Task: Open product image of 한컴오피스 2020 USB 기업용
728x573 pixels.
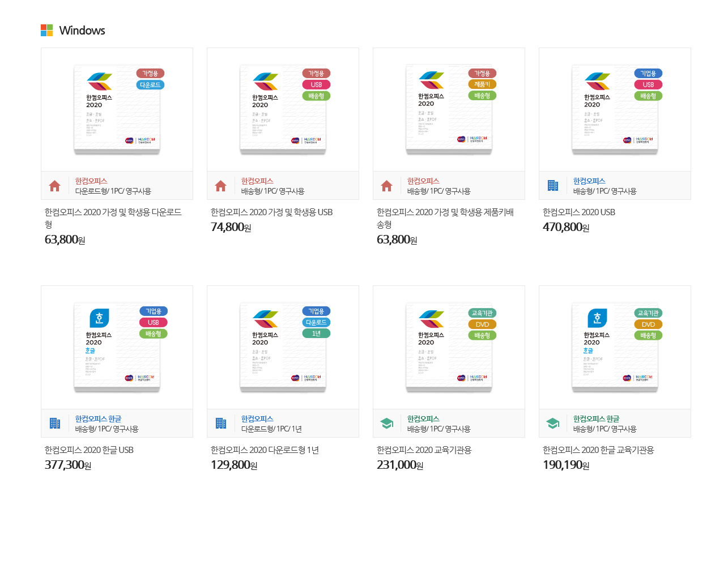Action: point(615,109)
